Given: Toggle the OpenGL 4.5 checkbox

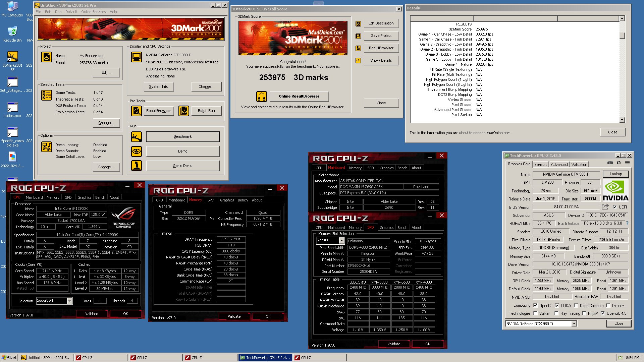Looking at the screenshot, I should click(x=603, y=313).
